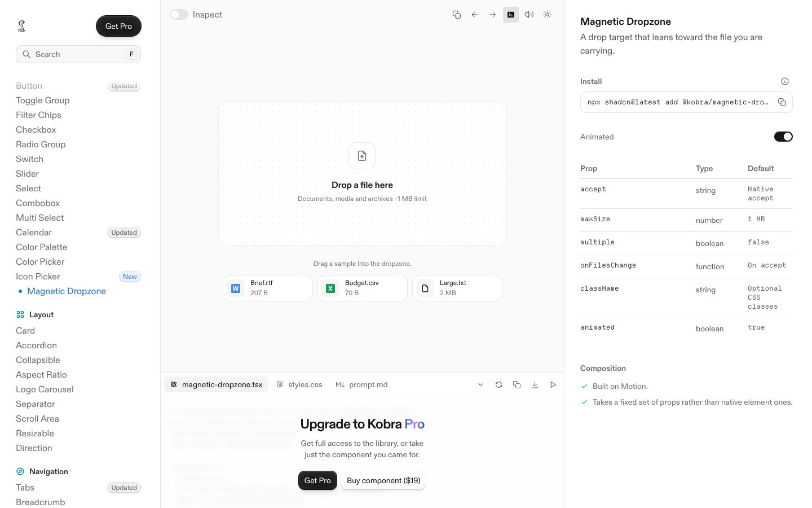Copy the preview using the top toolbar copy icon
The width and height of the screenshot is (812, 508).
pyautogui.click(x=457, y=15)
